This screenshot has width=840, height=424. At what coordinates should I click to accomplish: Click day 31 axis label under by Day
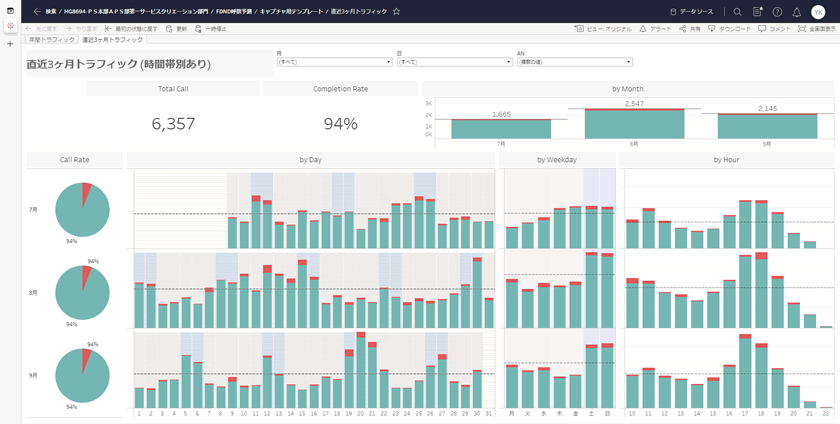point(489,413)
